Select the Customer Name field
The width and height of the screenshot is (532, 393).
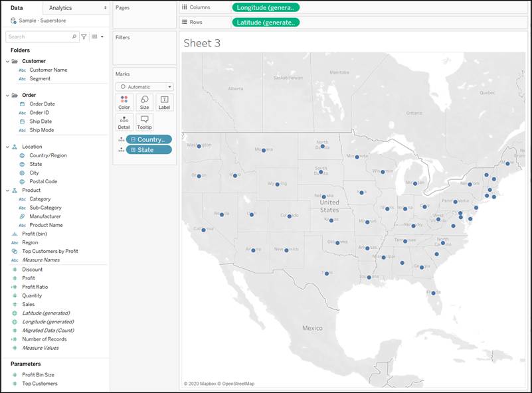pos(48,70)
